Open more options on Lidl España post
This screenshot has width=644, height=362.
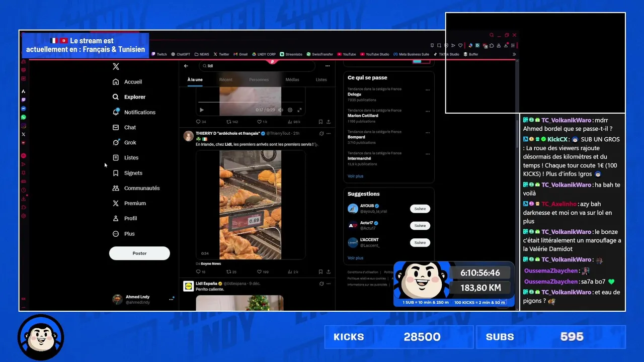click(329, 284)
